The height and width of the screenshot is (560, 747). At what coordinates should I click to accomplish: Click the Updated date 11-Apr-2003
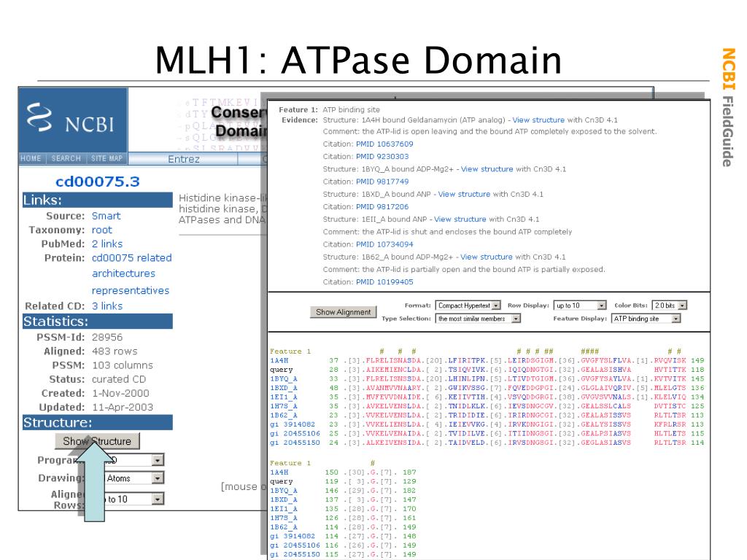(123, 407)
